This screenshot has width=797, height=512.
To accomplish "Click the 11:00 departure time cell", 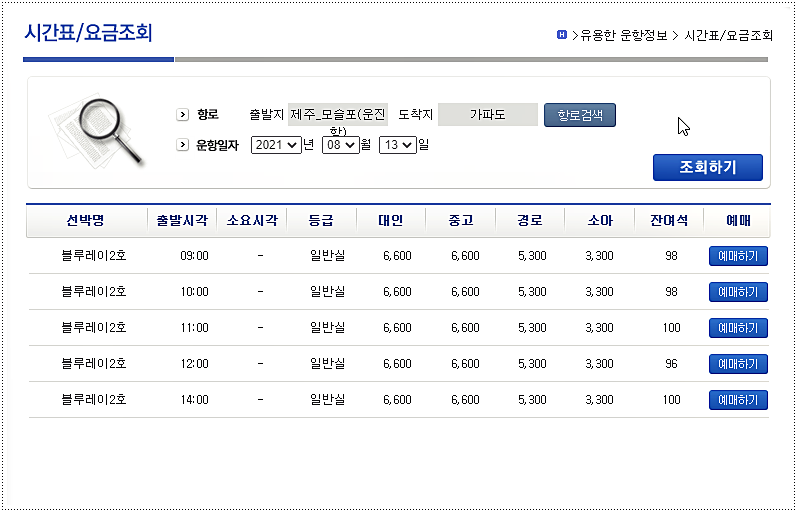I will coord(194,328).
